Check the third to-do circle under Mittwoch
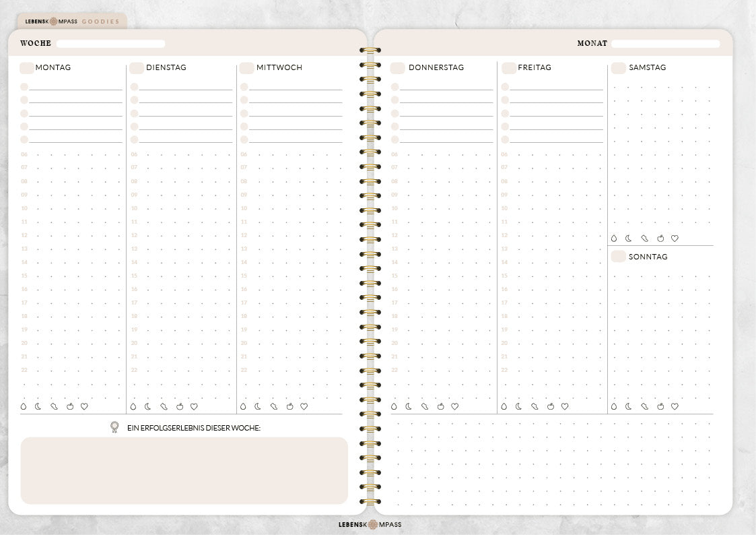Viewport: 756px width, 535px height. (244, 113)
